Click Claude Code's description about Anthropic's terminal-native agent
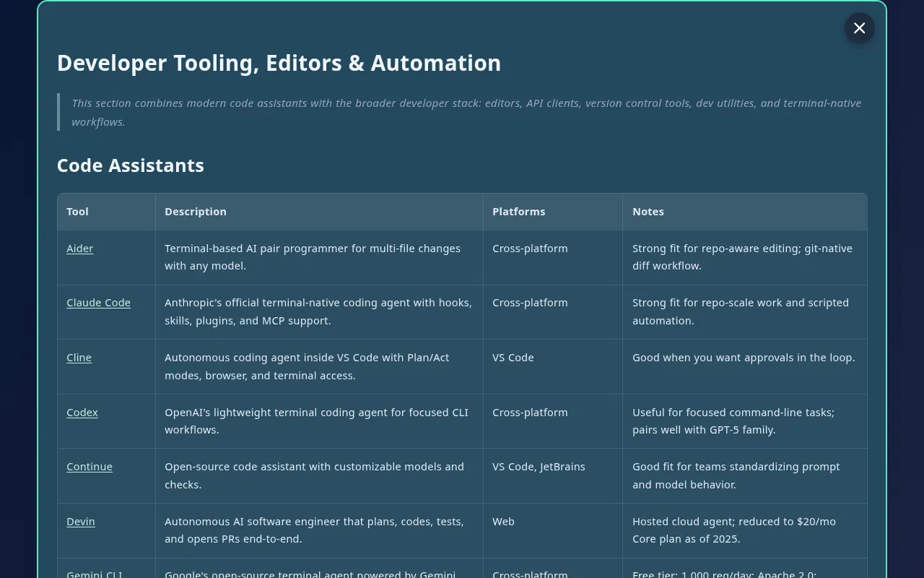 click(x=318, y=311)
